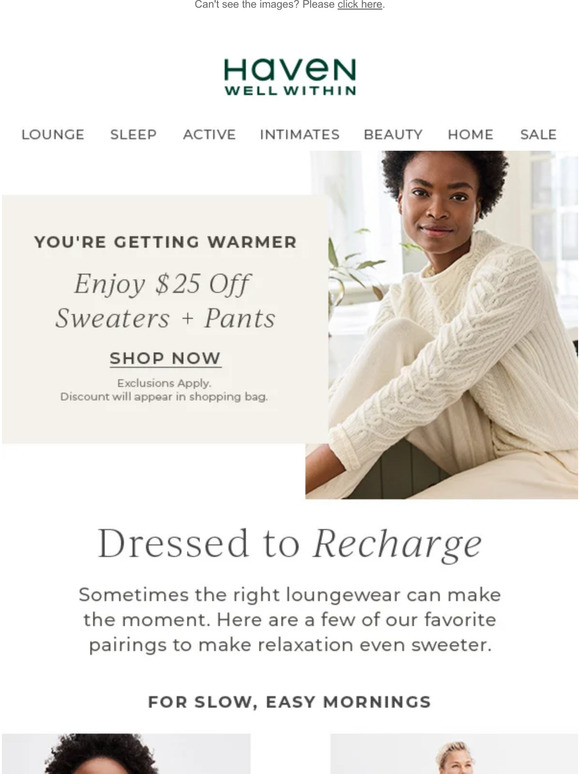This screenshot has width=580, height=774.
Task: Click the 'For Slow, Easy Mornings' heading
Action: click(x=290, y=701)
